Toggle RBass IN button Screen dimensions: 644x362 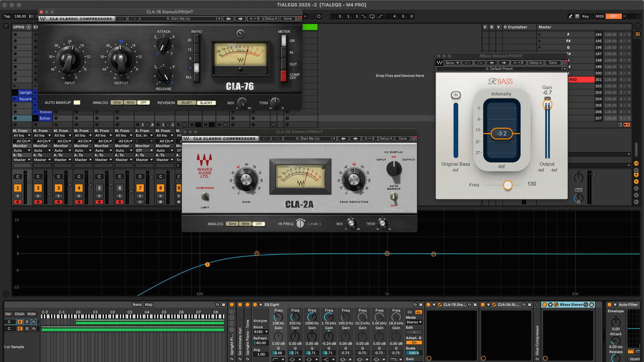click(x=455, y=95)
